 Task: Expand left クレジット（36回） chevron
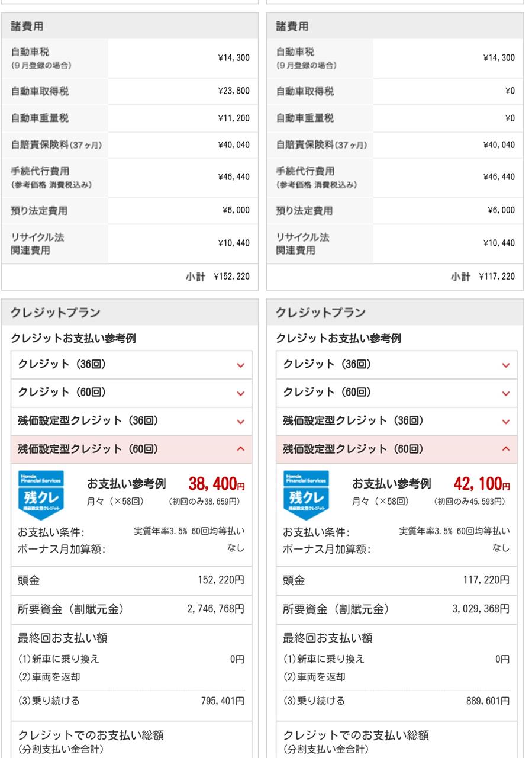tap(240, 365)
